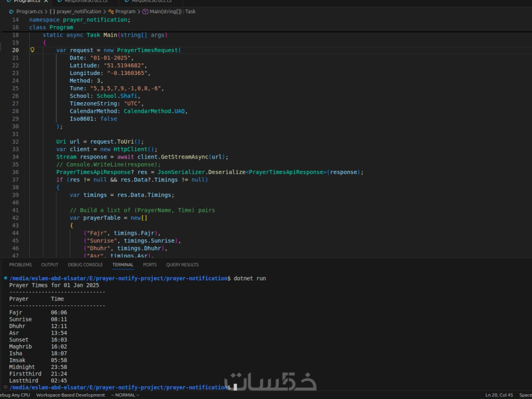This screenshot has height=399, width=532.
Task: Click the gray circle decoration beside the last terminal prompt
Action: (5, 387)
